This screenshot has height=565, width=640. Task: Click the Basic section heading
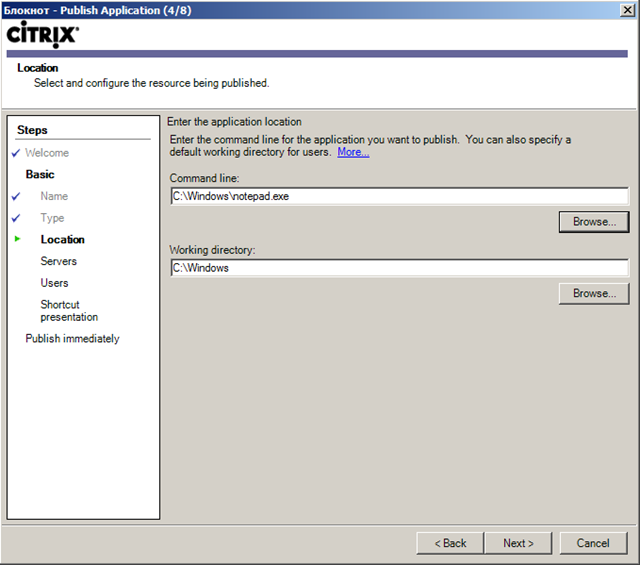click(x=40, y=174)
